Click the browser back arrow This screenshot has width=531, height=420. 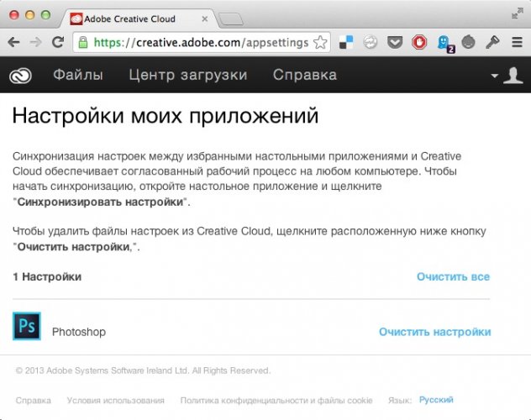(13, 42)
